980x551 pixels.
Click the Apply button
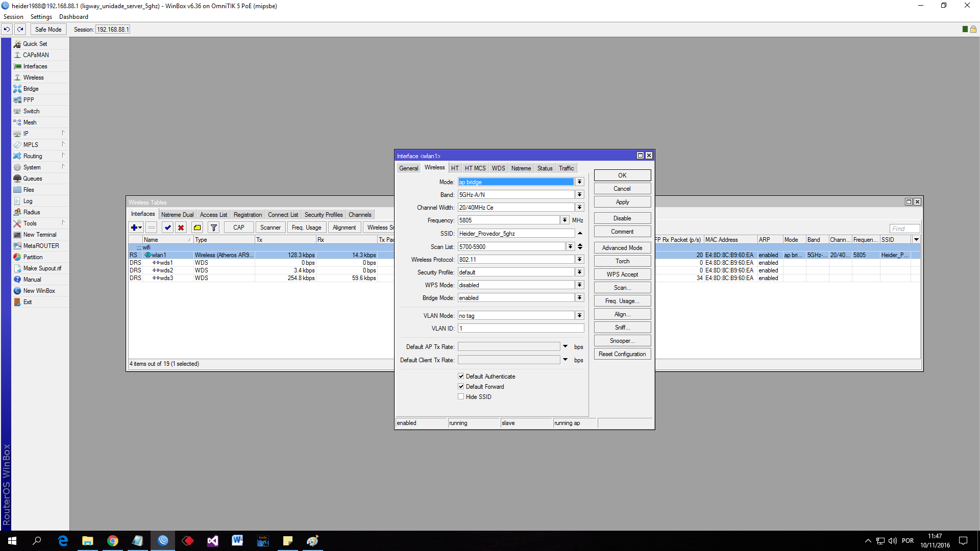pos(622,202)
